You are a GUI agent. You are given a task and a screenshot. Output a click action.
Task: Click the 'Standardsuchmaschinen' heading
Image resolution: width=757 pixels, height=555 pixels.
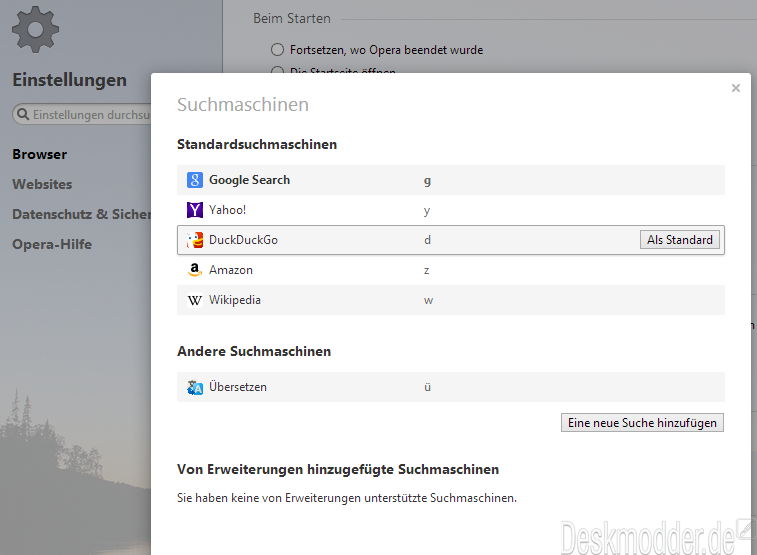tap(257, 144)
